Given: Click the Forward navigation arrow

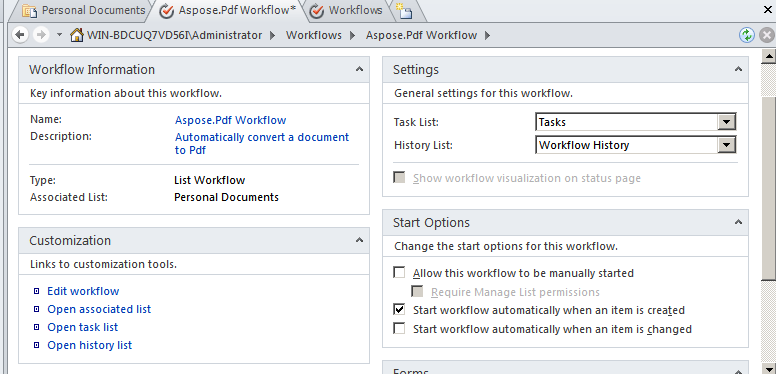Looking at the screenshot, I should [x=41, y=35].
